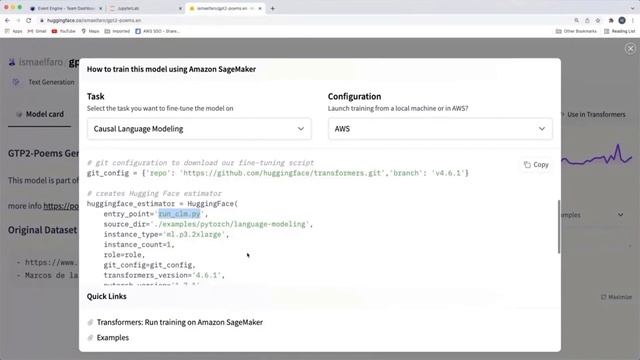Image resolution: width=640 pixels, height=360 pixels.
Task: Open the Examples quick link
Action: [113, 338]
